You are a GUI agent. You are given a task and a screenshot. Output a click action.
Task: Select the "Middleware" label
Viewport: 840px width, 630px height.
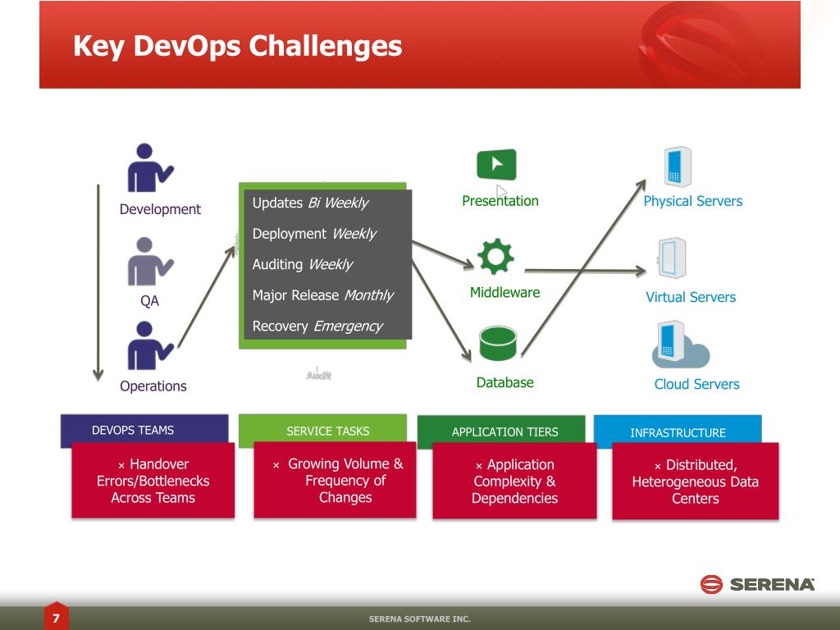click(x=504, y=292)
